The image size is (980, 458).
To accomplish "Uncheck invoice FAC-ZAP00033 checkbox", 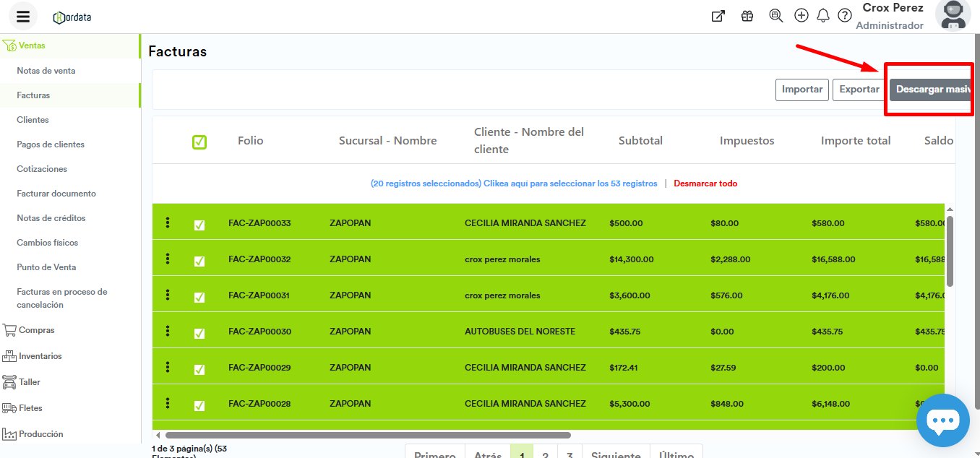I will [199, 225].
